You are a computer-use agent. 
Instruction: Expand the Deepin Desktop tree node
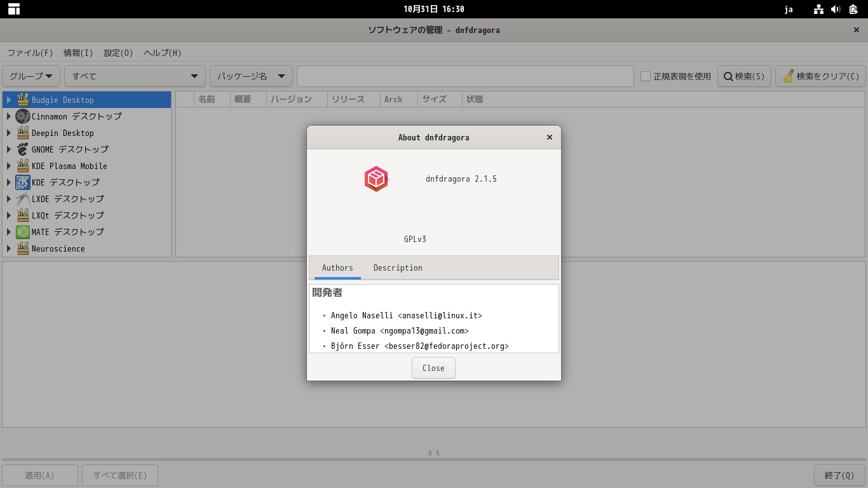[x=8, y=133]
